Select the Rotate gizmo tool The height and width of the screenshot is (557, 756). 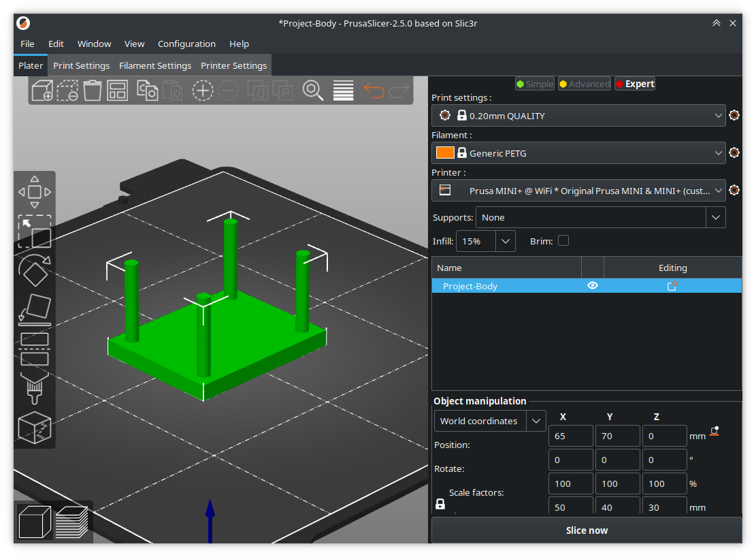(34, 270)
